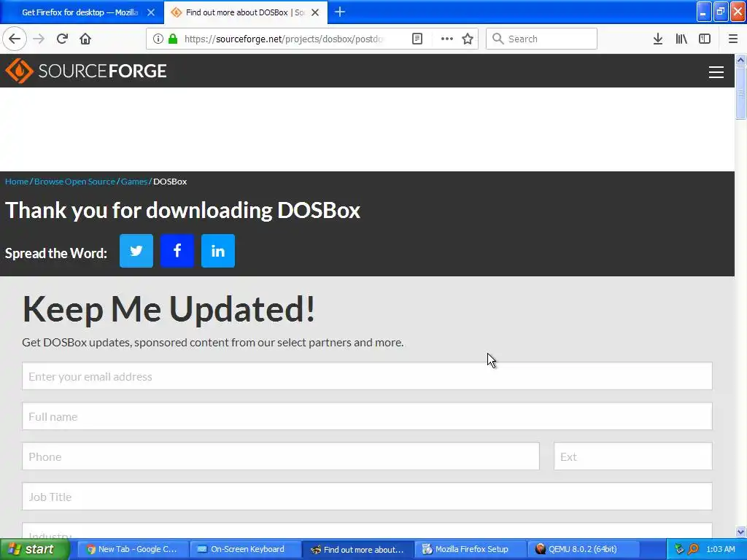The width and height of the screenshot is (747, 560).
Task: Select the 'Find out more about DOSBox' tab
Action: [x=245, y=12]
